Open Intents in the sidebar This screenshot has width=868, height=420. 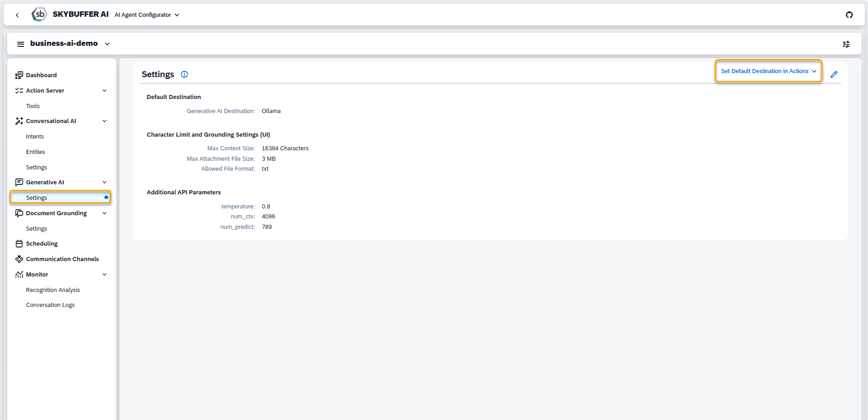click(35, 137)
